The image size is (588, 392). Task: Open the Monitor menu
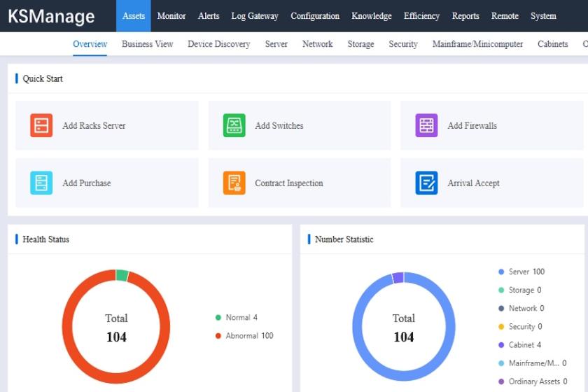(x=171, y=16)
